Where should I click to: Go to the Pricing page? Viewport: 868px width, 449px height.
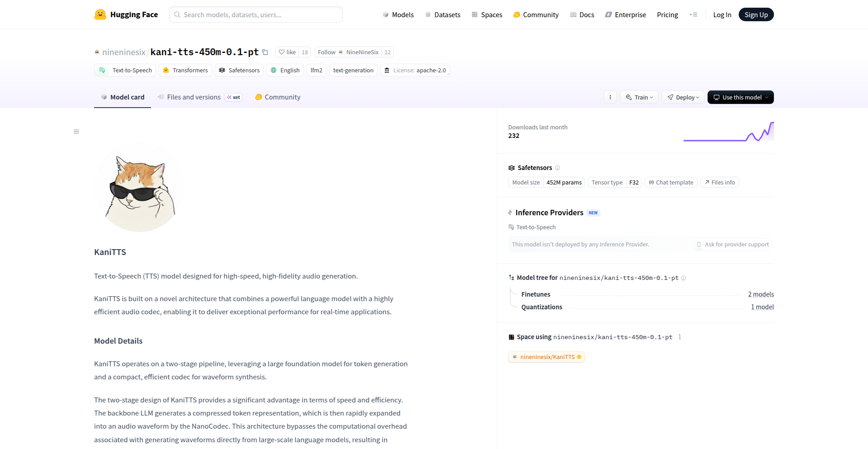point(667,15)
